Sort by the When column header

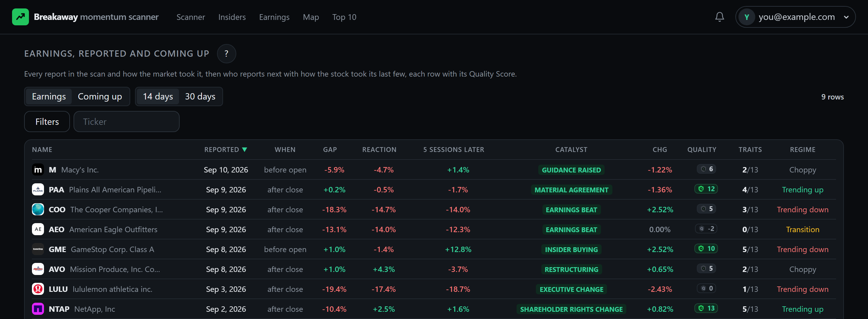tap(285, 150)
